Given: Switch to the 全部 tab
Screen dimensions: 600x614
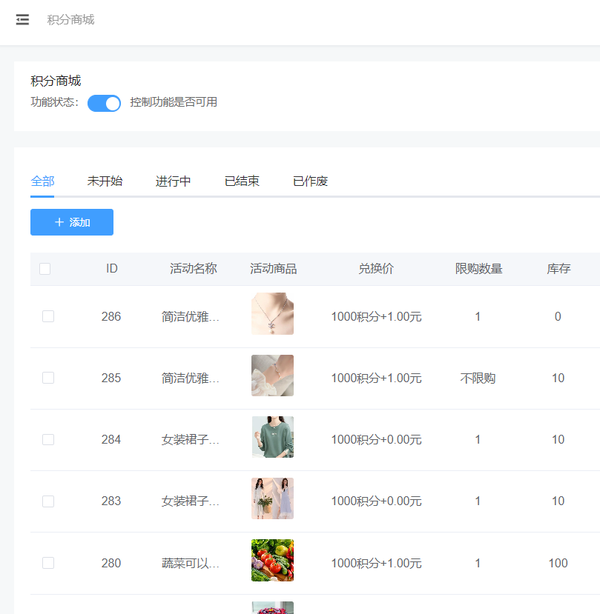Looking at the screenshot, I should (x=42, y=181).
